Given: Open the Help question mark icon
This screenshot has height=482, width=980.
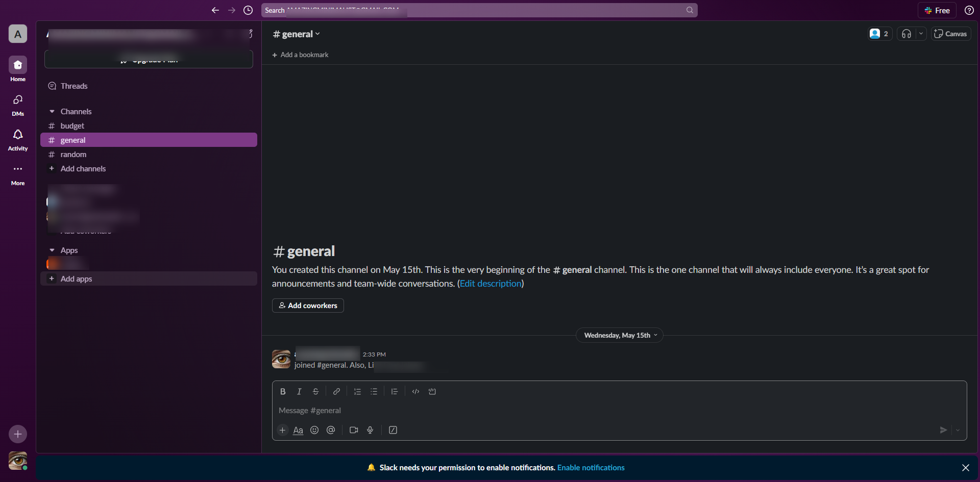Looking at the screenshot, I should point(969,10).
